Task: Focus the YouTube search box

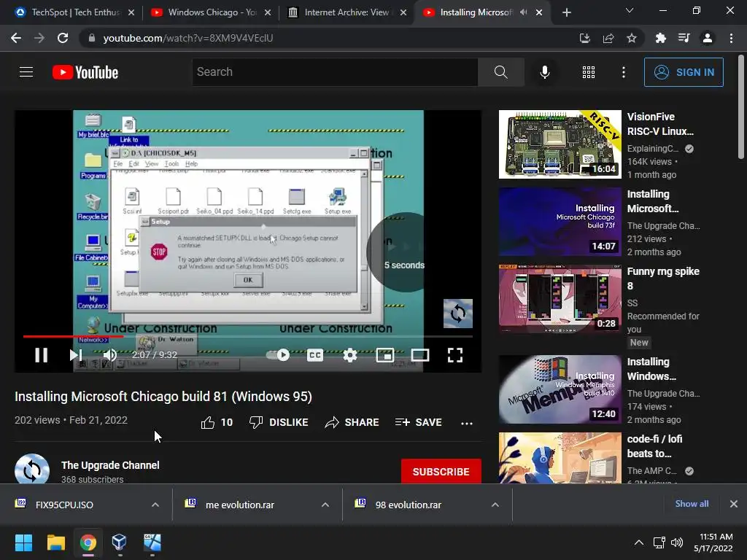Action: pyautogui.click(x=335, y=72)
